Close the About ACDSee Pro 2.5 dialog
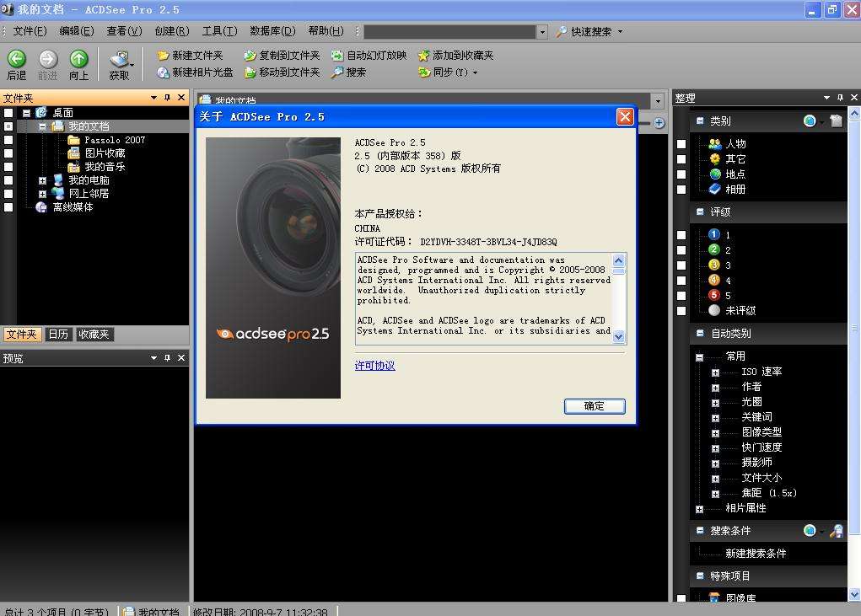This screenshot has height=616, width=861. tap(625, 117)
